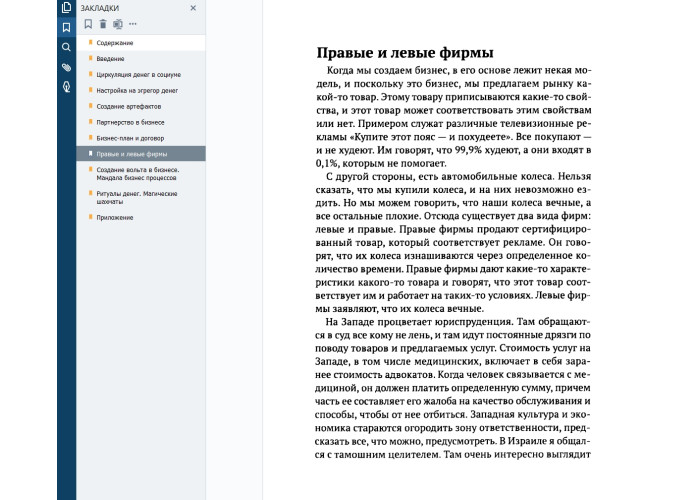This screenshot has width=700, height=500.
Task: Open the Настройка на эгрегор денег bookmark
Action: coord(137,90)
